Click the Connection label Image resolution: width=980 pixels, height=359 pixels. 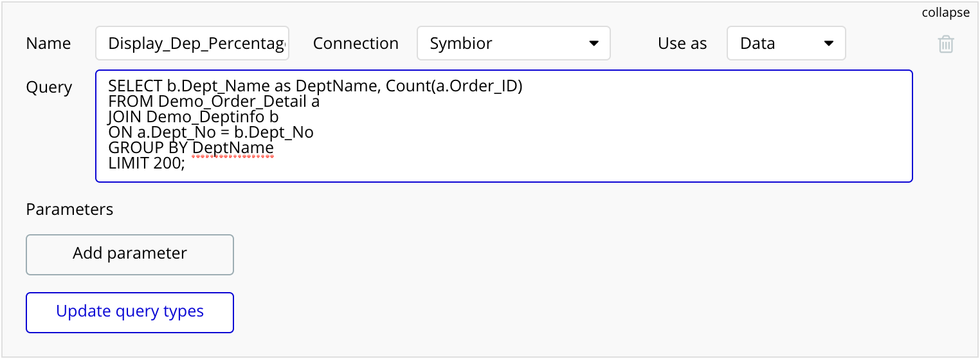(356, 44)
